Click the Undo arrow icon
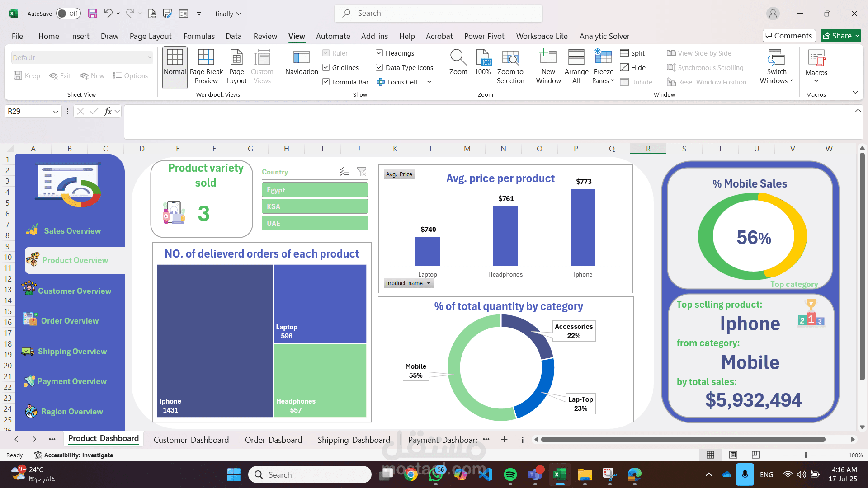 click(x=108, y=14)
